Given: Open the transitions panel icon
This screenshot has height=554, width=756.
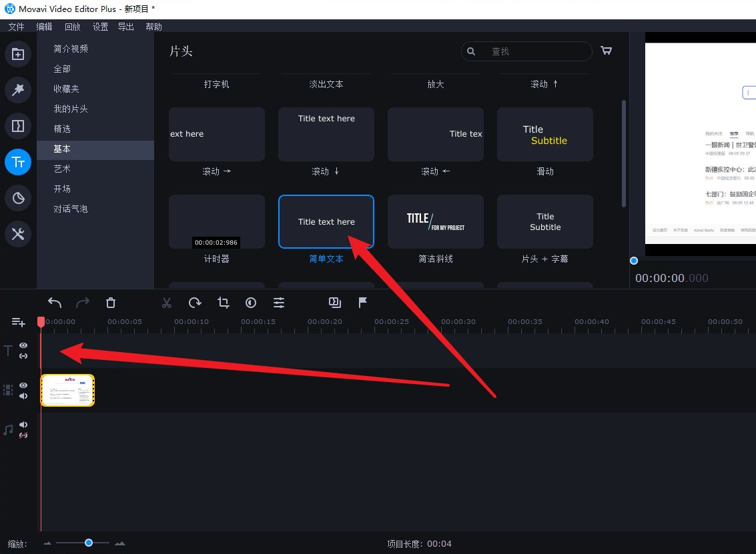Looking at the screenshot, I should coord(18,126).
